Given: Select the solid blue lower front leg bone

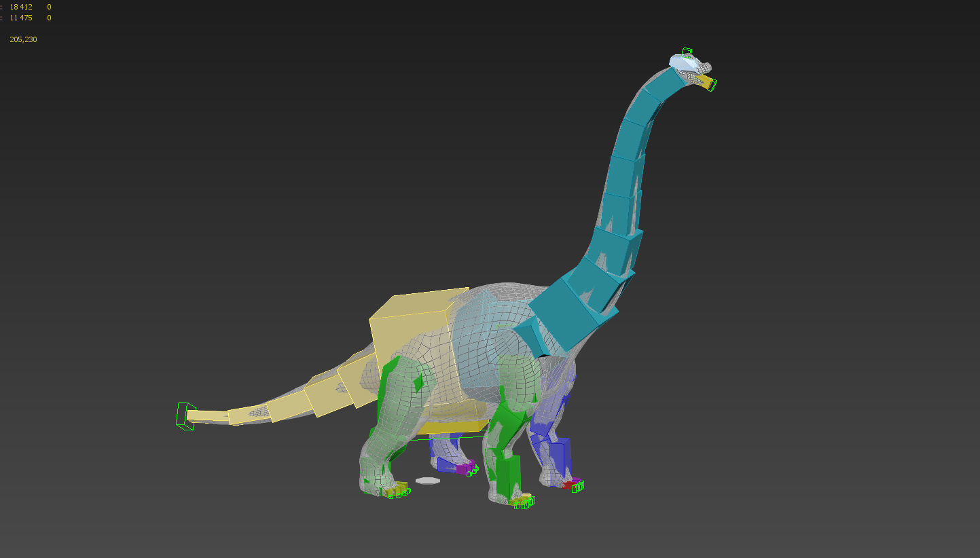Looking at the screenshot, I should (560, 458).
